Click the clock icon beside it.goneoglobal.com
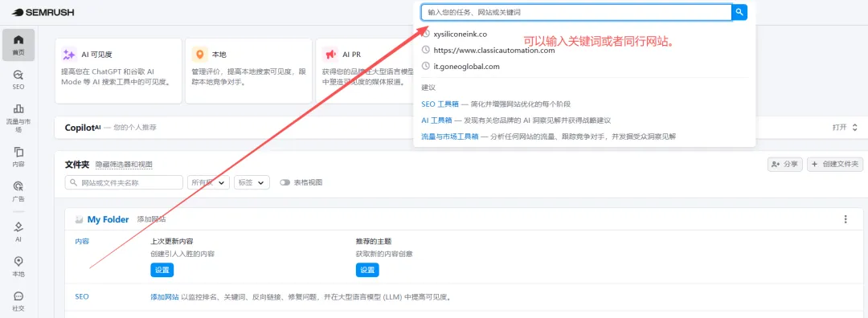This screenshot has width=868, height=318. (426, 66)
